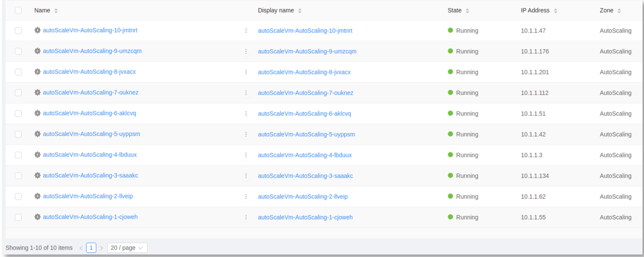Click the gear icon for autoScaleVm-AutoScaling-5-uyppsm

point(38,134)
